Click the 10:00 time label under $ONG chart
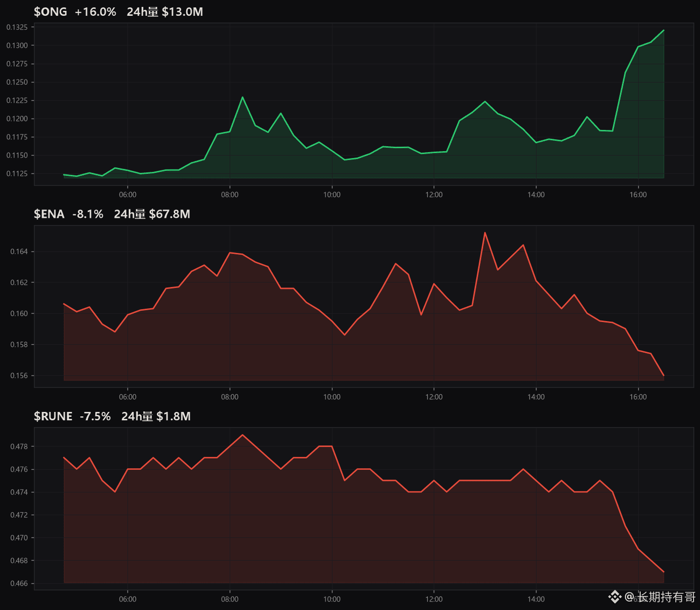700x610 pixels. (x=332, y=195)
